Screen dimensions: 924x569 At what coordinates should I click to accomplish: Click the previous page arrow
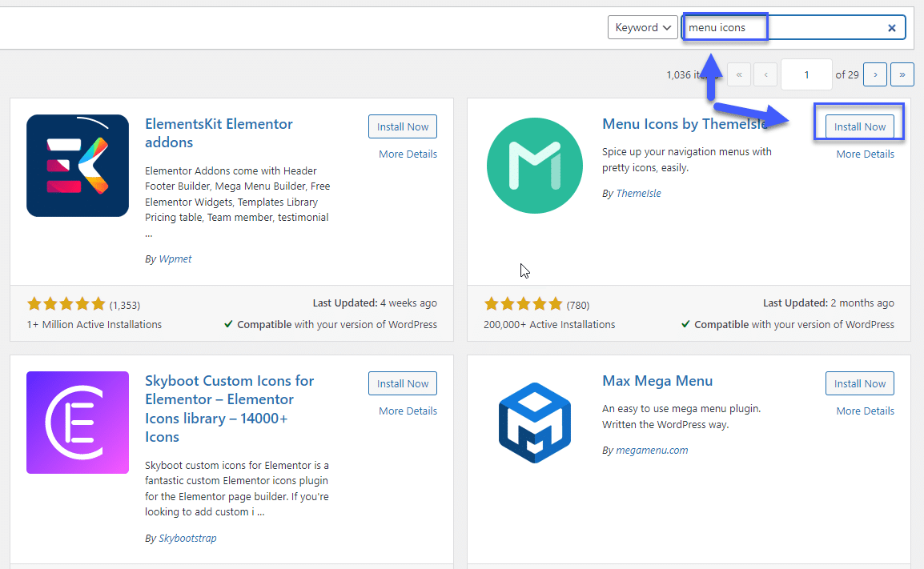pos(765,74)
